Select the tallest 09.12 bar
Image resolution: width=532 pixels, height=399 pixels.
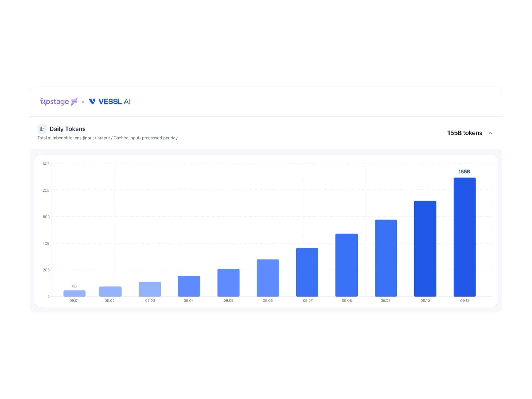pyautogui.click(x=464, y=237)
